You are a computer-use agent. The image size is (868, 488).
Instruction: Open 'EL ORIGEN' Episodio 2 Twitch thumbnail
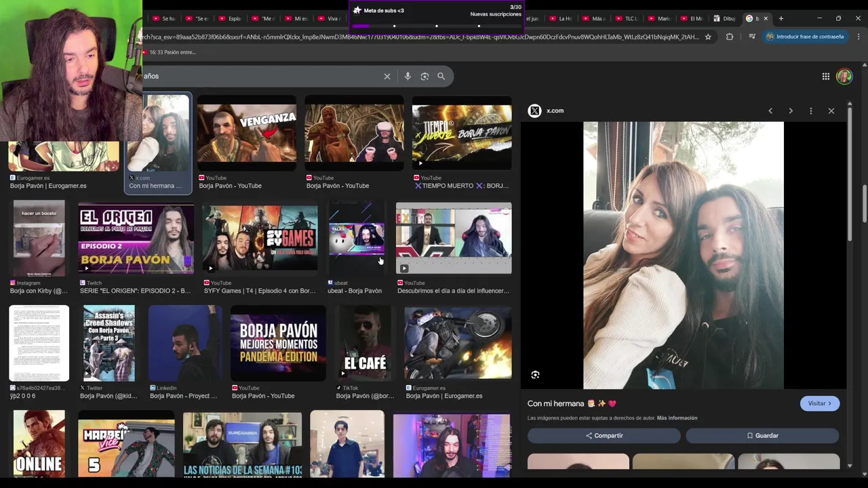point(136,239)
